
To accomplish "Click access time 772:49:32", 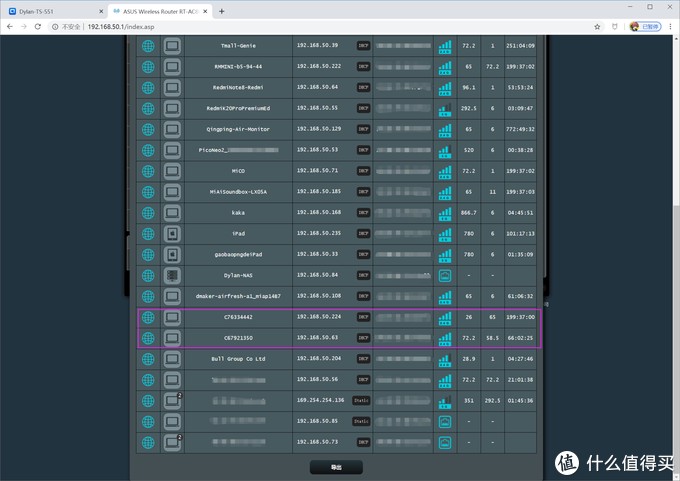I will 520,129.
